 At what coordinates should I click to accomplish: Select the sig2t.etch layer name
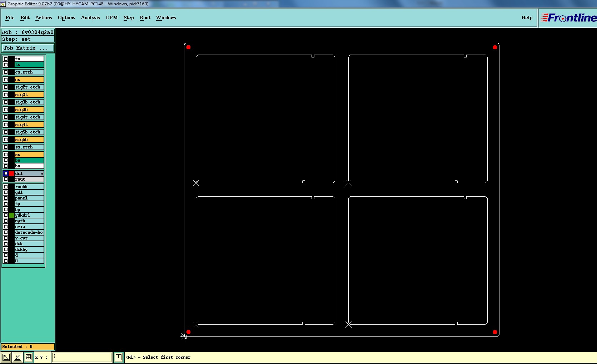point(29,87)
